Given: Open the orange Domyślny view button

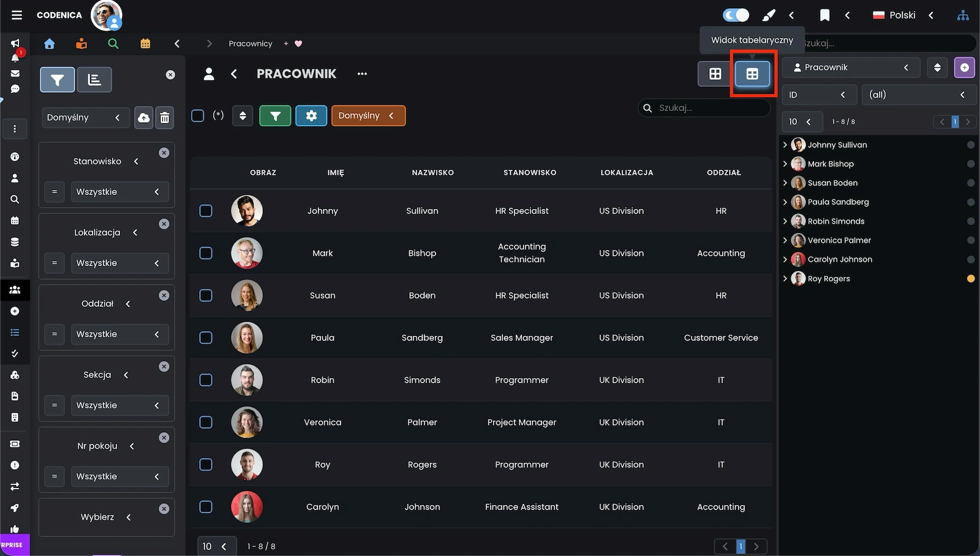Looking at the screenshot, I should [368, 116].
